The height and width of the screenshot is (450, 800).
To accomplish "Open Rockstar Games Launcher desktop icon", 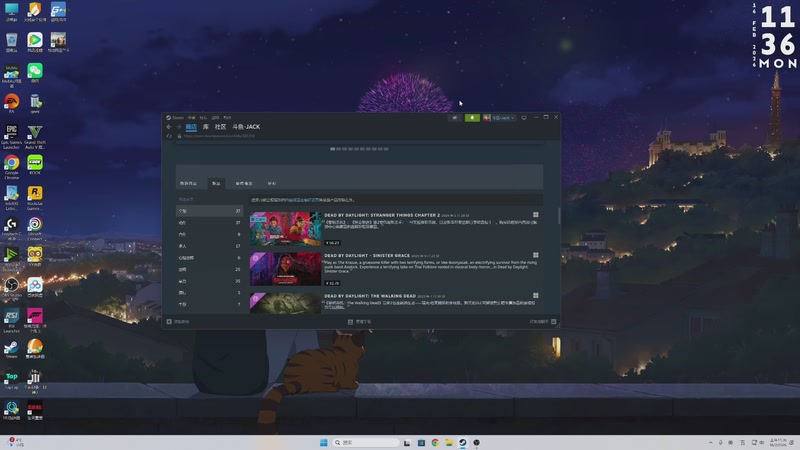I will coord(35,198).
